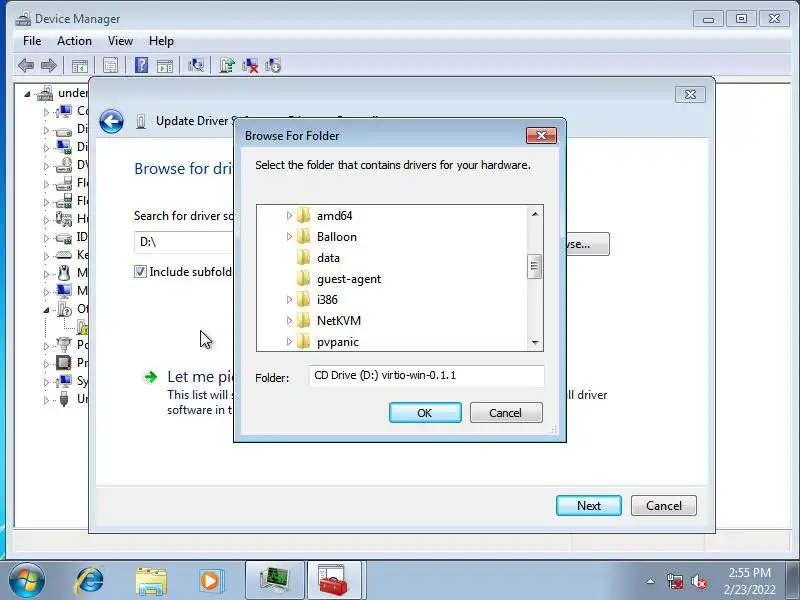Open Windows Explorer from the taskbar
The width and height of the screenshot is (800, 600).
point(151,581)
